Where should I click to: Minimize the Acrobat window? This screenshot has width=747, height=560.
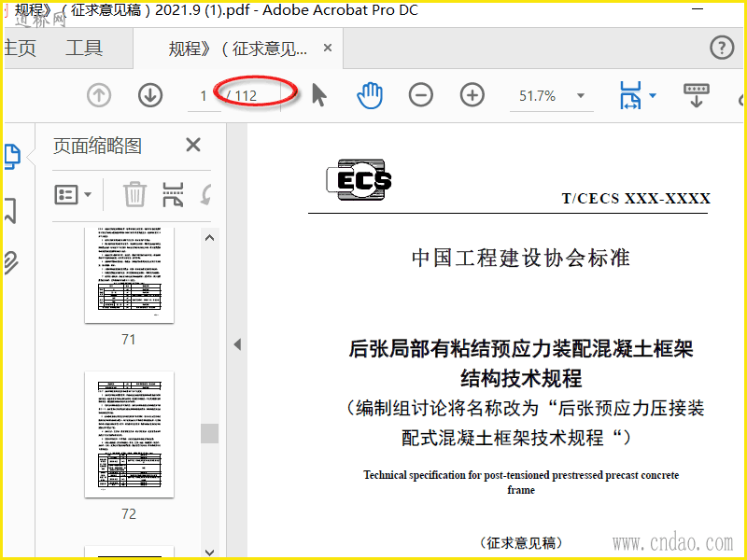click(x=697, y=9)
